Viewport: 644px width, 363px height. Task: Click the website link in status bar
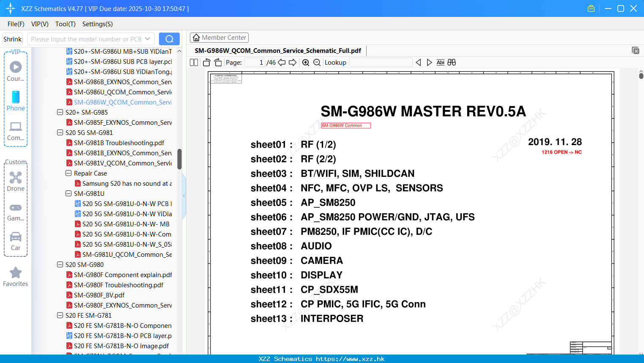(x=350, y=359)
